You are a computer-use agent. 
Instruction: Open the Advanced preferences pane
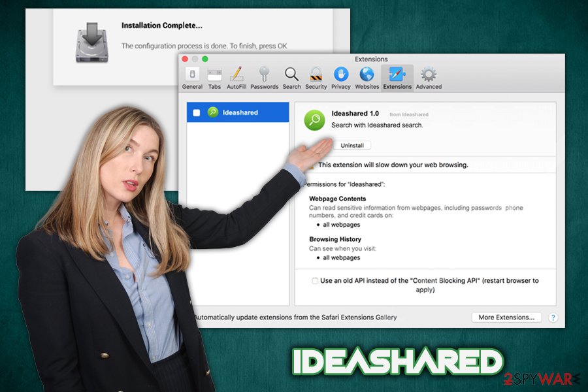pos(429,78)
